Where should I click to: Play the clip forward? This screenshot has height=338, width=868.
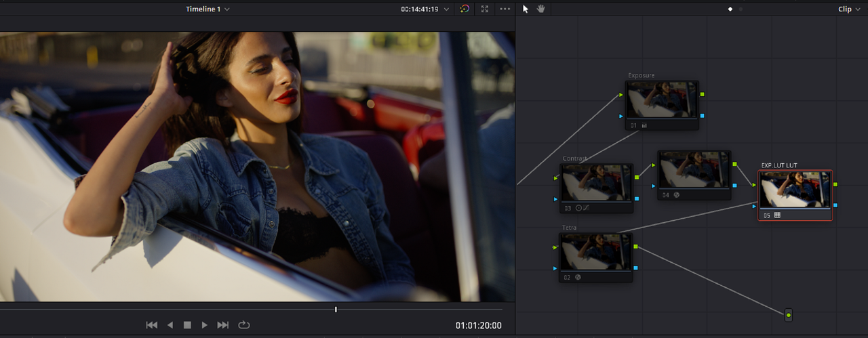(205, 325)
